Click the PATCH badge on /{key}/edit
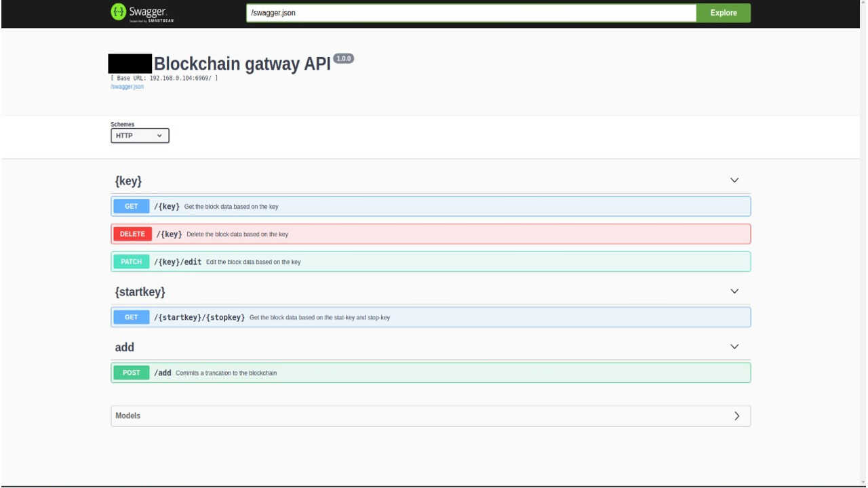The image size is (868, 488). 131,261
